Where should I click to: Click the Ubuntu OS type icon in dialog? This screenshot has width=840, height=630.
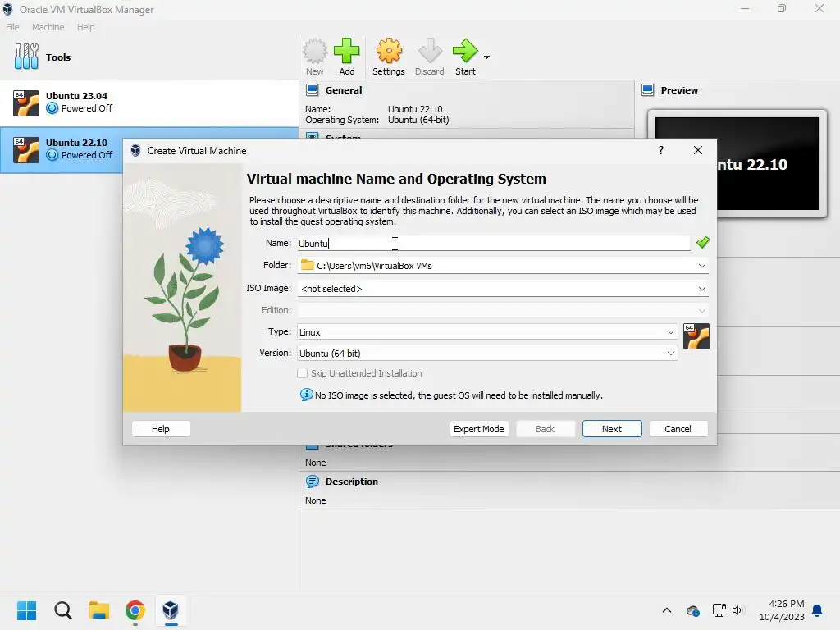pos(696,336)
